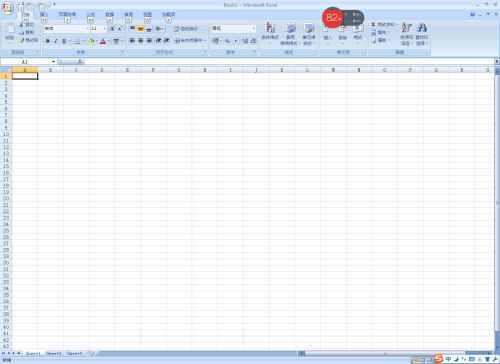Select column D header
This screenshot has height=364, width=500.
coord(102,70)
